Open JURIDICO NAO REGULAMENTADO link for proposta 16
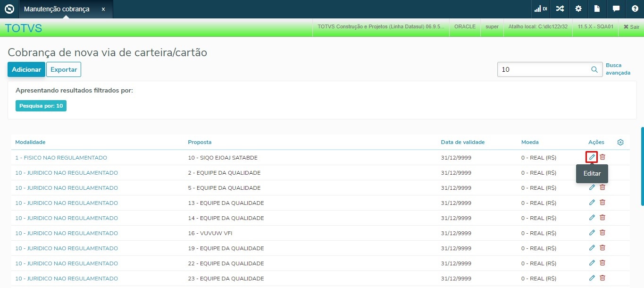The width and height of the screenshot is (644, 288). [x=67, y=233]
